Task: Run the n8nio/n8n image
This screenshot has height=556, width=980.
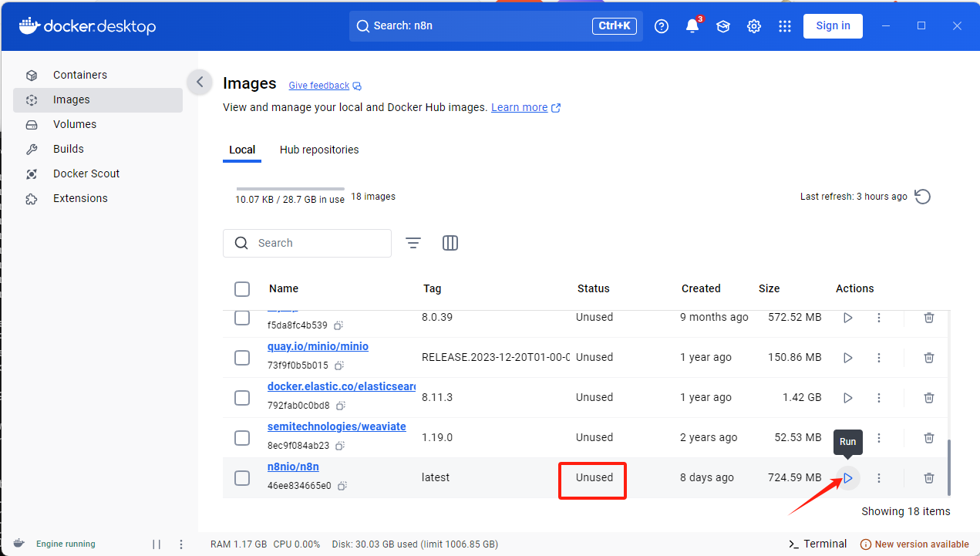Action: click(x=848, y=478)
